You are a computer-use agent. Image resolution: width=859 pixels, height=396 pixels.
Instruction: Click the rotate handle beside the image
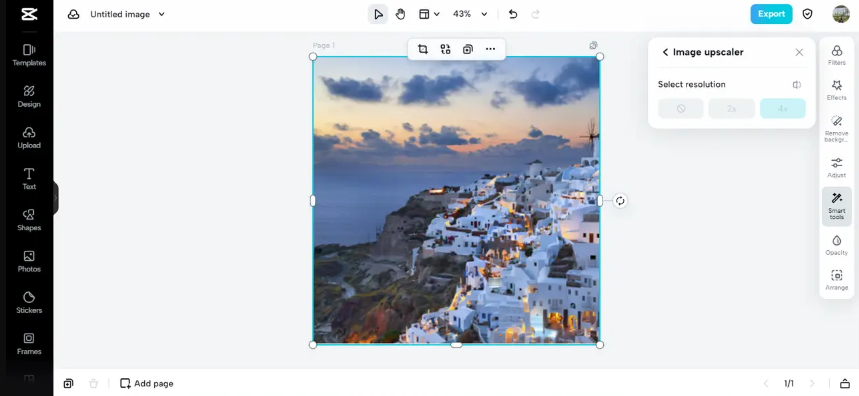tap(620, 201)
